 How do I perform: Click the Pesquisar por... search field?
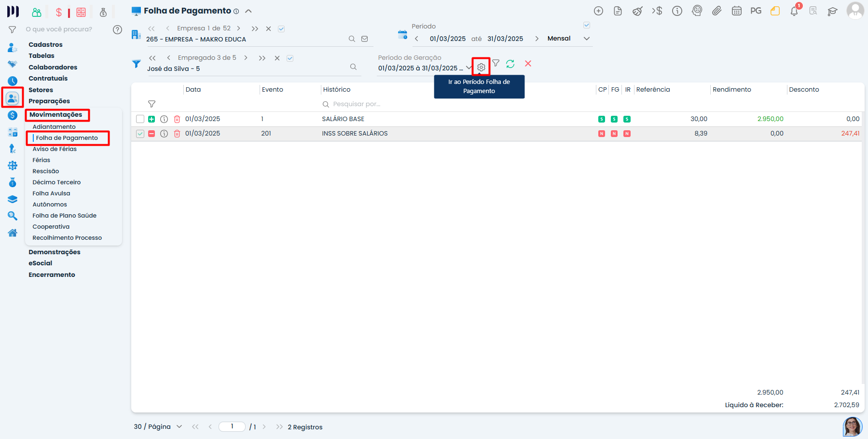tap(357, 104)
